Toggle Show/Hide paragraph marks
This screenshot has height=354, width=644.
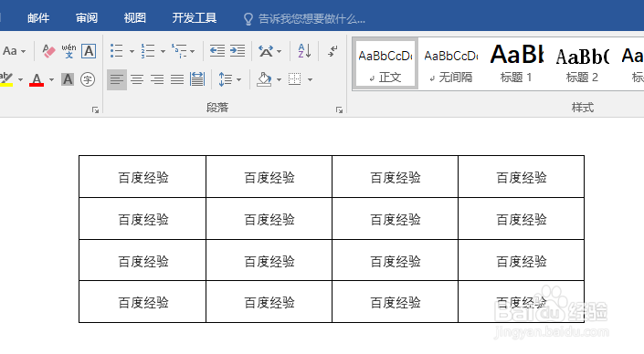click(333, 51)
